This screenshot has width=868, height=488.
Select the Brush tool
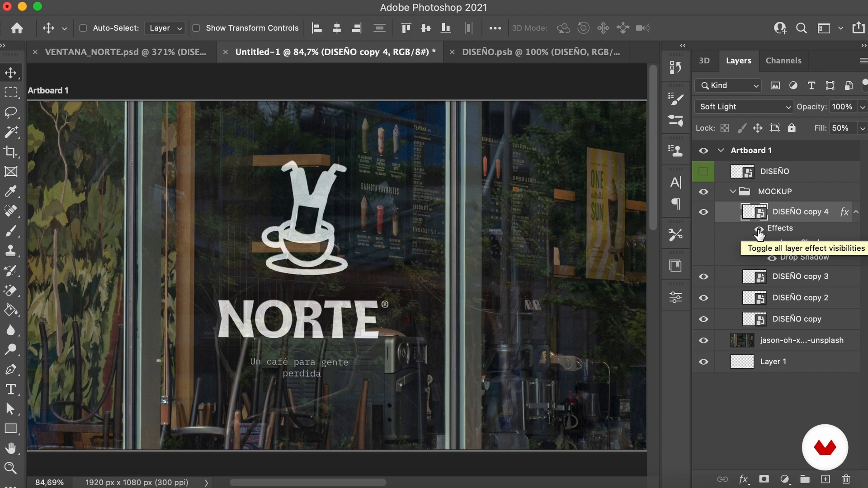(x=10, y=231)
